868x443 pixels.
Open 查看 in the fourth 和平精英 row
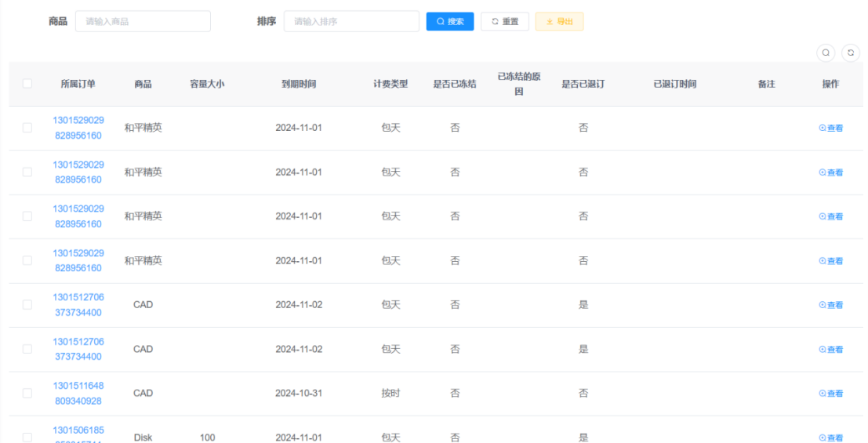pos(830,261)
